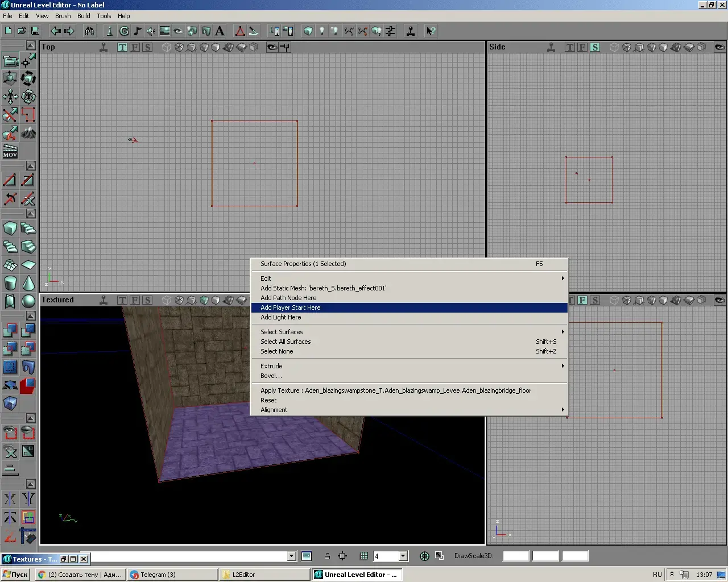Click the Redo right arrow
Viewport: 728px width, 582px height.
point(69,31)
